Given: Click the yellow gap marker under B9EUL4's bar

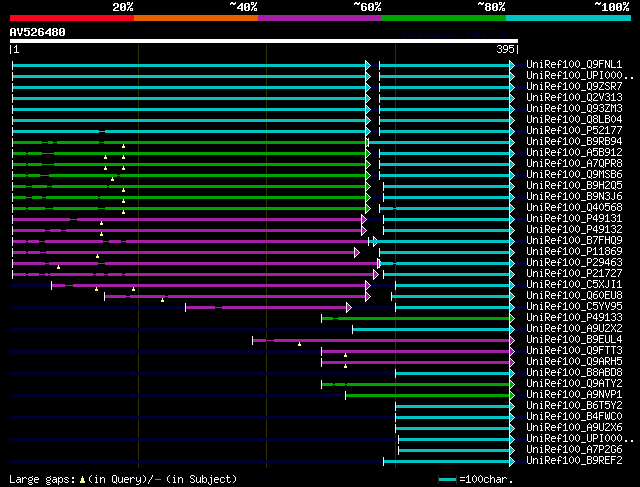Looking at the screenshot, I should (x=300, y=345).
